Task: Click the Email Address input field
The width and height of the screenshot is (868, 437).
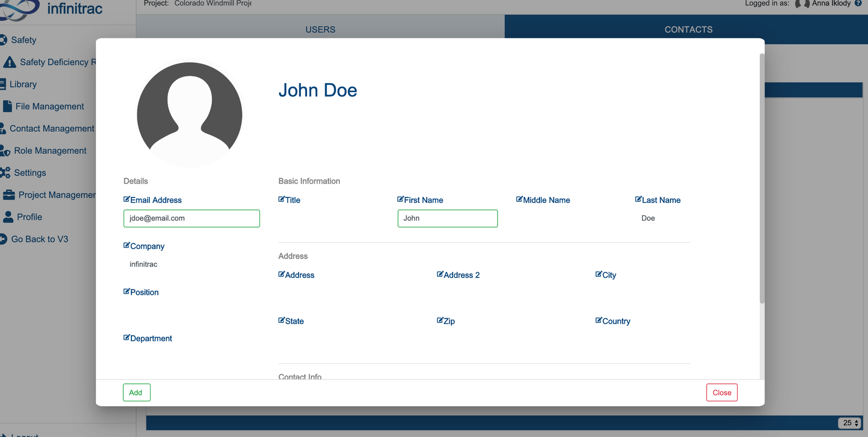Action: coord(192,218)
